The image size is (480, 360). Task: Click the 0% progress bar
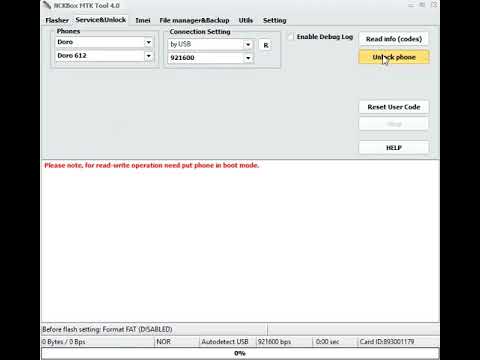coord(240,353)
